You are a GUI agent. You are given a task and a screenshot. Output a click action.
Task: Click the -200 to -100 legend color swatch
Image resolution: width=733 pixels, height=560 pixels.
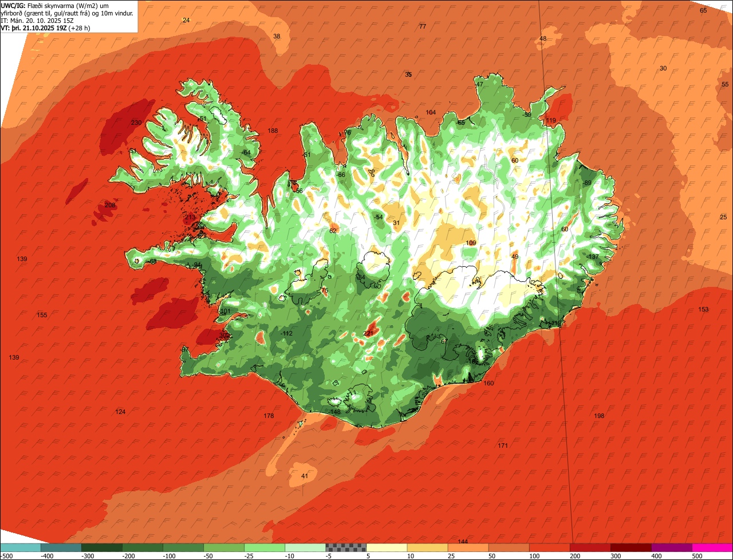click(142, 547)
